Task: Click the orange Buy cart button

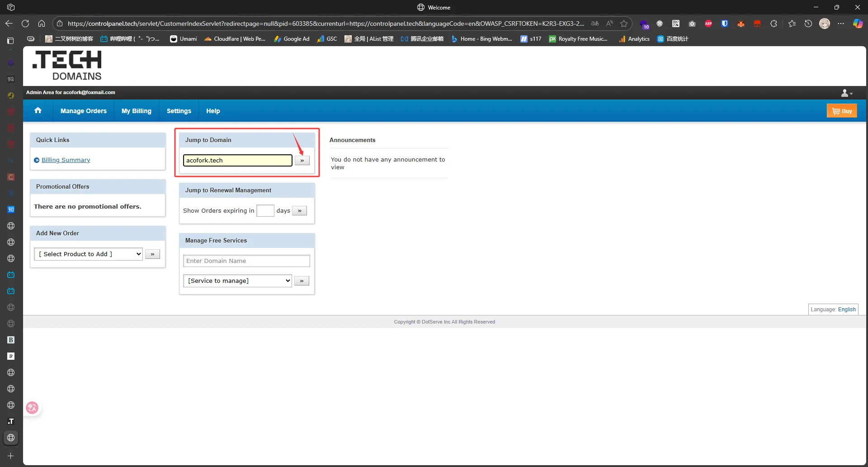Action: tap(842, 111)
